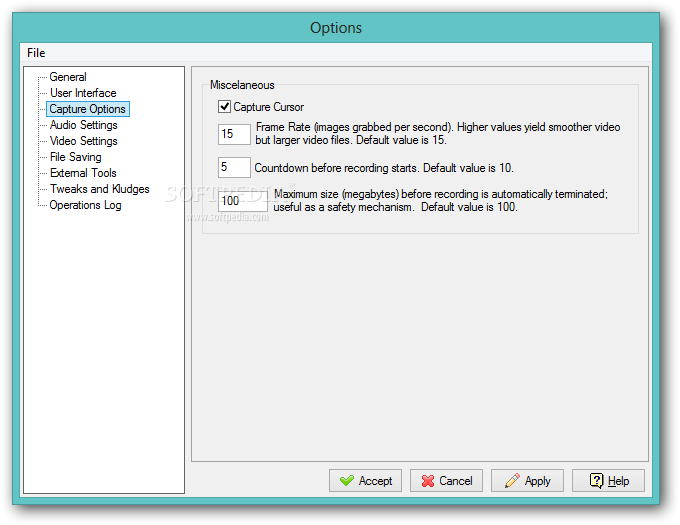
Task: Show the Operations Log page
Action: click(85, 205)
